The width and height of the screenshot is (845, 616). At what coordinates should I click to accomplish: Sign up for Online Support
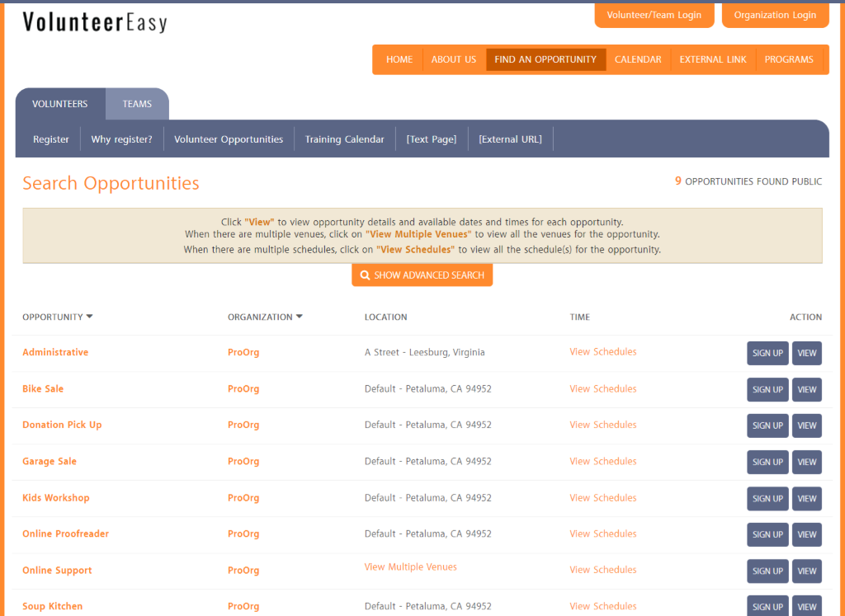point(767,571)
